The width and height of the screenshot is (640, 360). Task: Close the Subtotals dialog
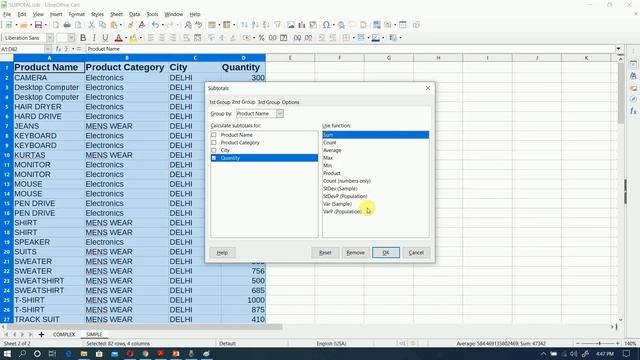point(428,88)
